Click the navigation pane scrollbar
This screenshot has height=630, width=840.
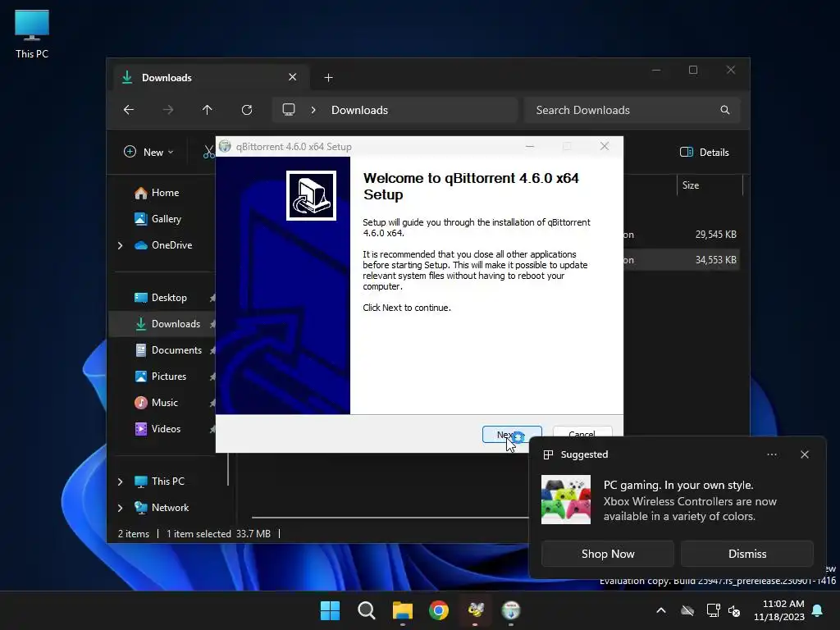click(x=228, y=468)
